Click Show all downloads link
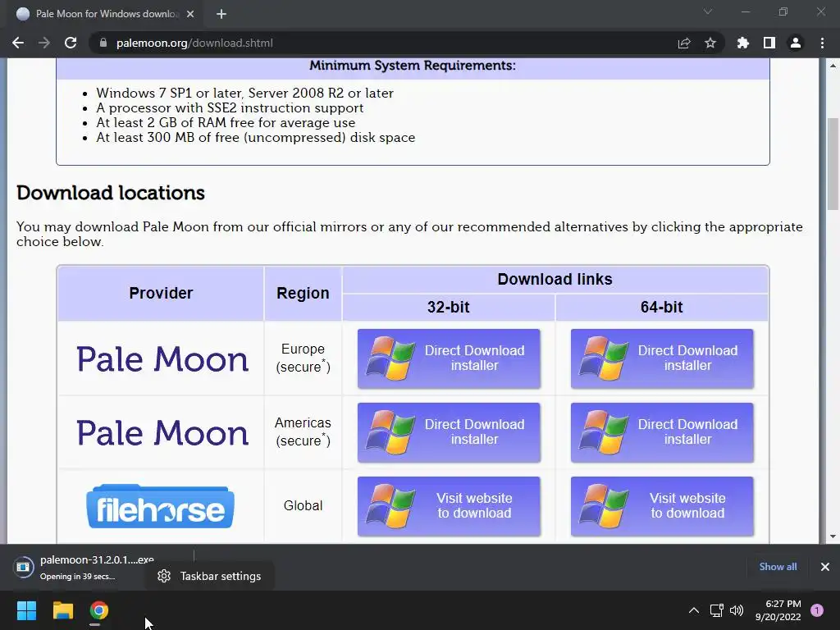The height and width of the screenshot is (630, 840). pos(778,567)
